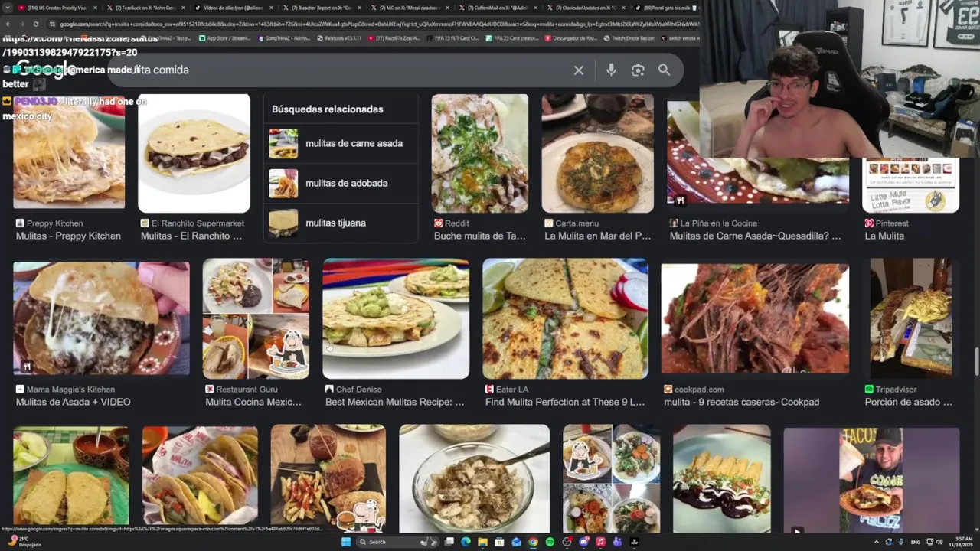Open the Mama Maggie's Kitchen mulita image
This screenshot has width=980, height=551.
point(101,318)
